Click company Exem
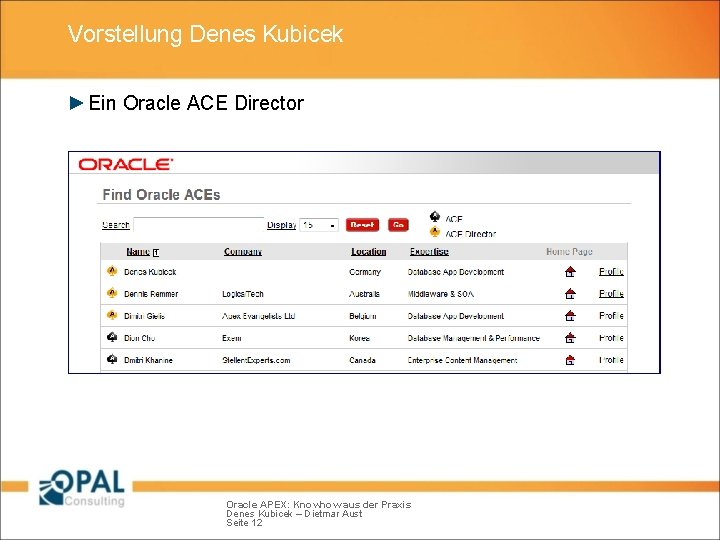The image size is (720, 540). [x=231, y=338]
